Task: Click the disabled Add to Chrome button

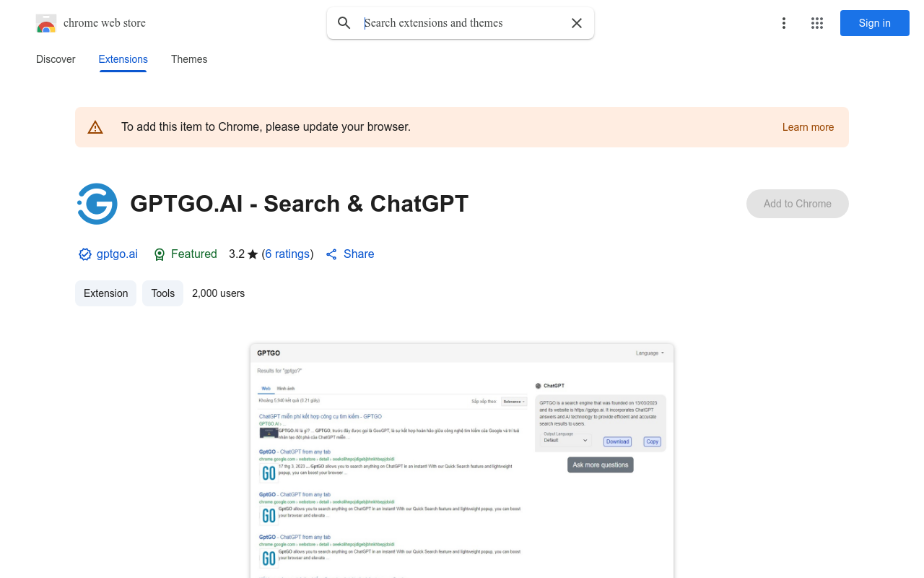Action: tap(798, 204)
